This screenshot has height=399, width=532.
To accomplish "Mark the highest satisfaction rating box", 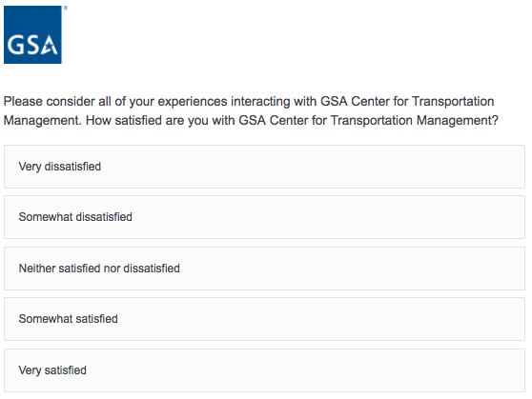I will pyautogui.click(x=264, y=370).
